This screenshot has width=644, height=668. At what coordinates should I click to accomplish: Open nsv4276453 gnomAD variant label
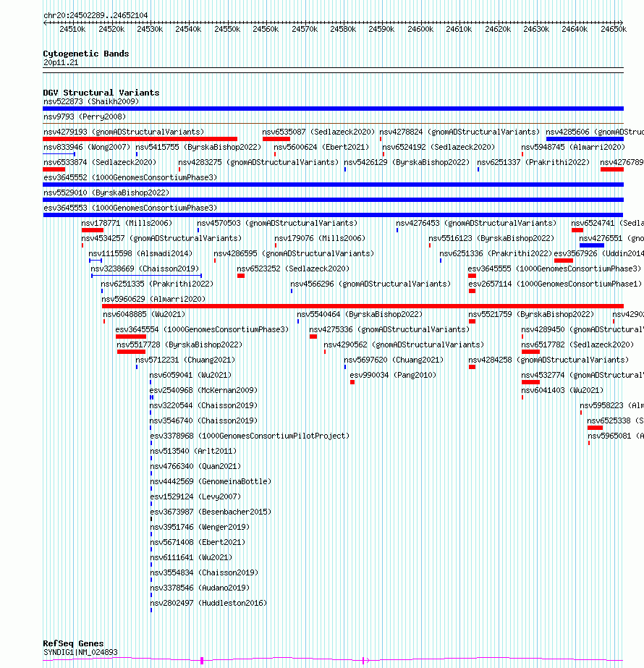point(476,223)
